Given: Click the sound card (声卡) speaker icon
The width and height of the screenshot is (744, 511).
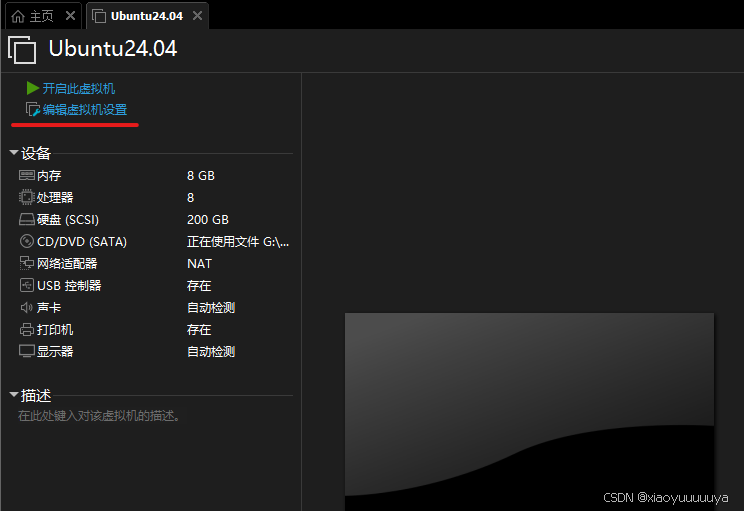Looking at the screenshot, I should [x=27, y=307].
